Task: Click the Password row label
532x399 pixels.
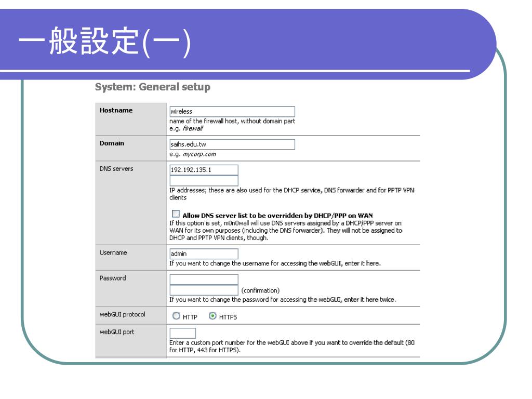Action: [x=113, y=278]
